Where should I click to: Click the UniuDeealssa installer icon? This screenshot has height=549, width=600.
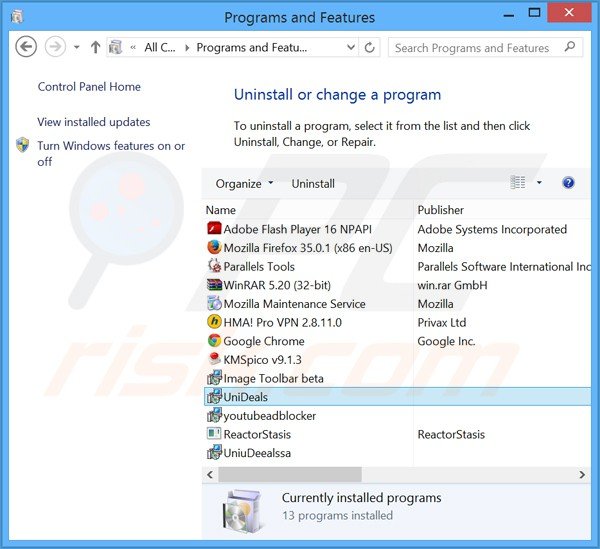[x=214, y=452]
